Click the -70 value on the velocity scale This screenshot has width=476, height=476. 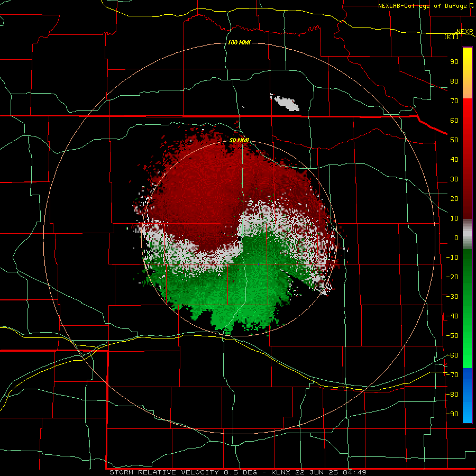[x=452, y=375]
